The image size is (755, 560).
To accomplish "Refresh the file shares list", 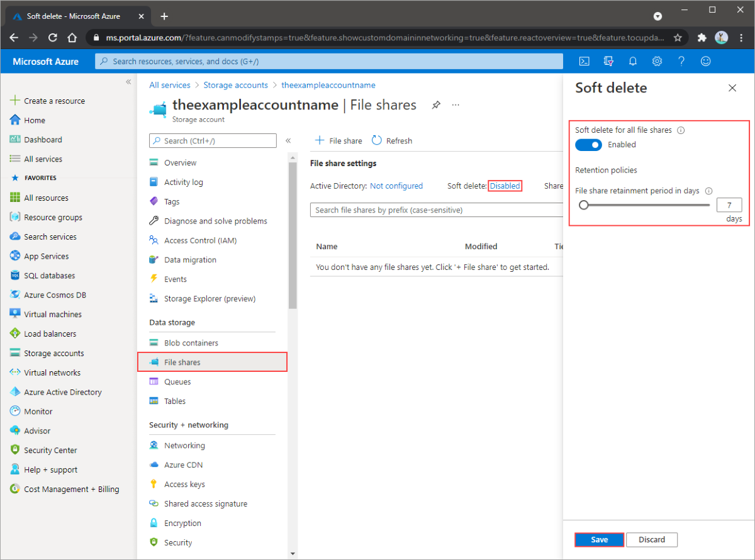I will (x=391, y=140).
